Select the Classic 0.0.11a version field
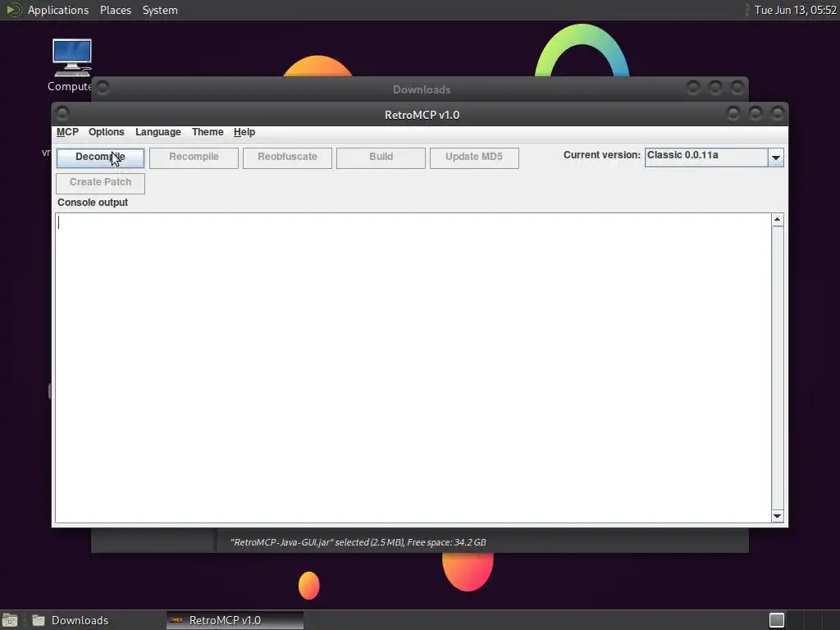Image resolution: width=840 pixels, height=630 pixels. click(706, 157)
